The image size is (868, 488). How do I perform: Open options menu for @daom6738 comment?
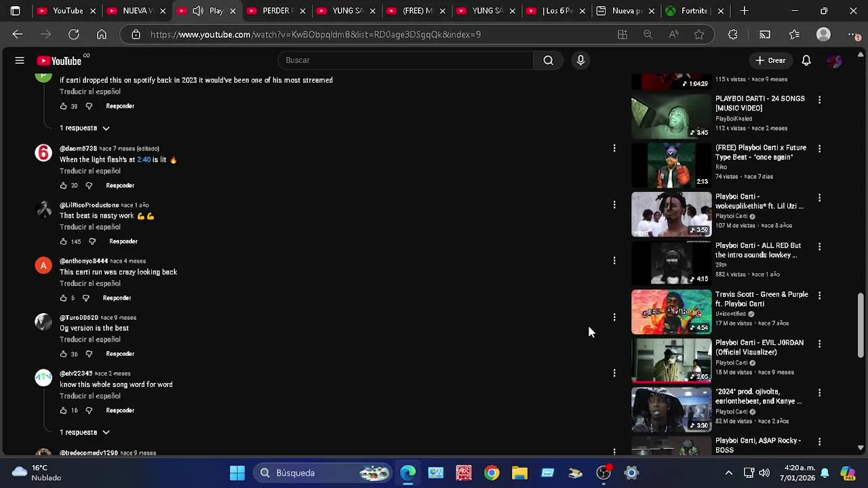tap(614, 148)
